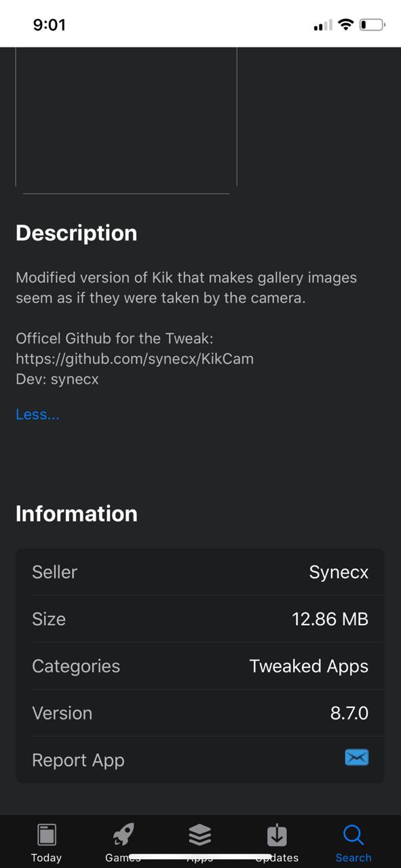
Task: Tap the Games rocket icon
Action: [123, 835]
